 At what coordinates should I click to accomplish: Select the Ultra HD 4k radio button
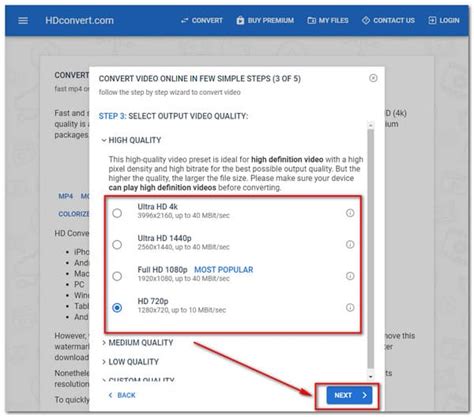click(x=117, y=213)
